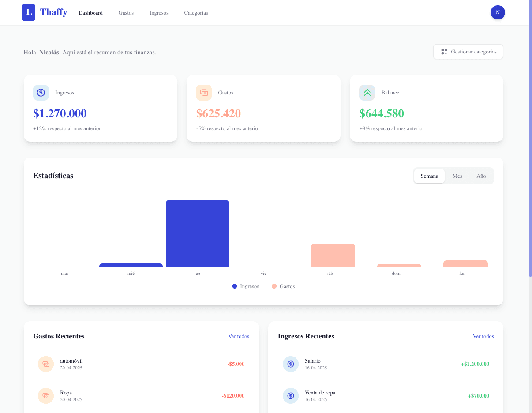
Task: Open Gestionar categorías
Action: (468, 52)
